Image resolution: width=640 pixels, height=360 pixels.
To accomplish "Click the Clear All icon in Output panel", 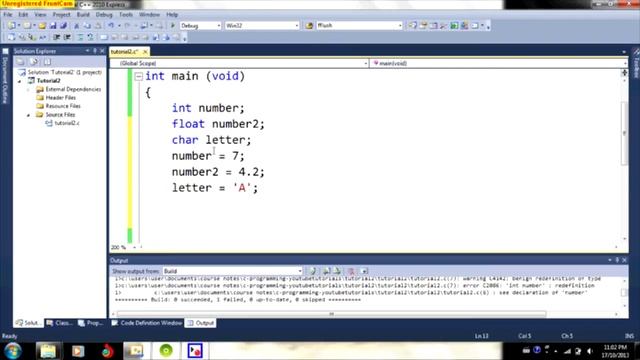I will click(x=351, y=271).
